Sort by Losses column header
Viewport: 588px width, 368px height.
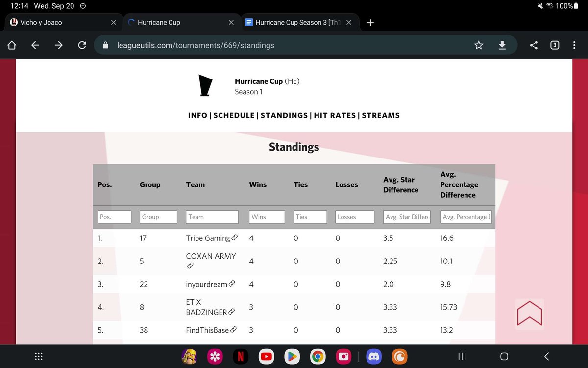346,184
